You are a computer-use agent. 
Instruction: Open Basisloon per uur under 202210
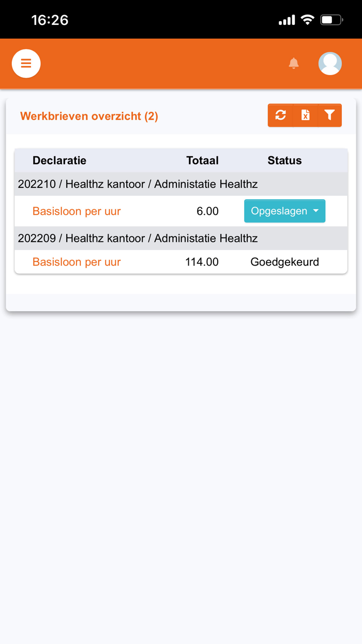tap(77, 211)
